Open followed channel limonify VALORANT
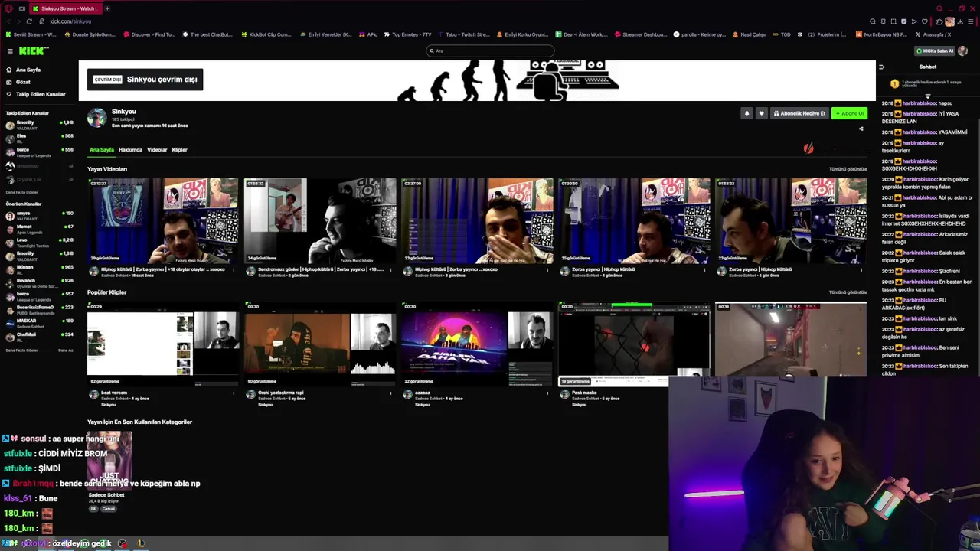Image resolution: width=980 pixels, height=551 pixels. pos(38,125)
